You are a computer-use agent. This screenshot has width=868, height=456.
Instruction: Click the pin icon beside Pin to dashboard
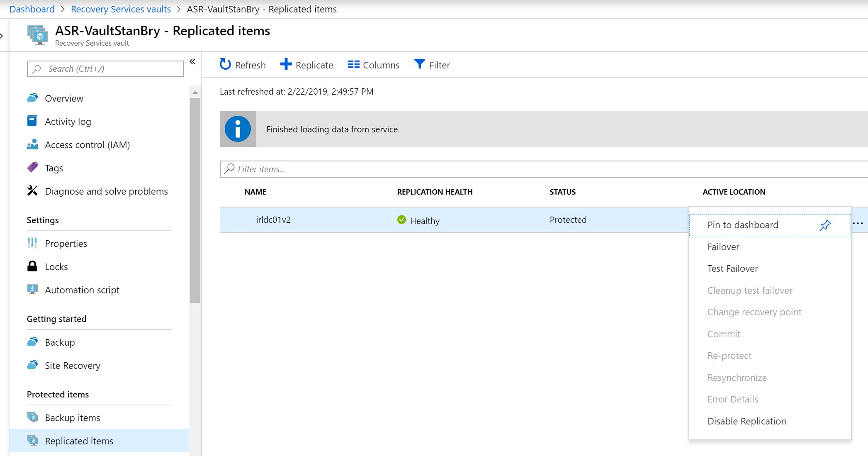click(825, 225)
